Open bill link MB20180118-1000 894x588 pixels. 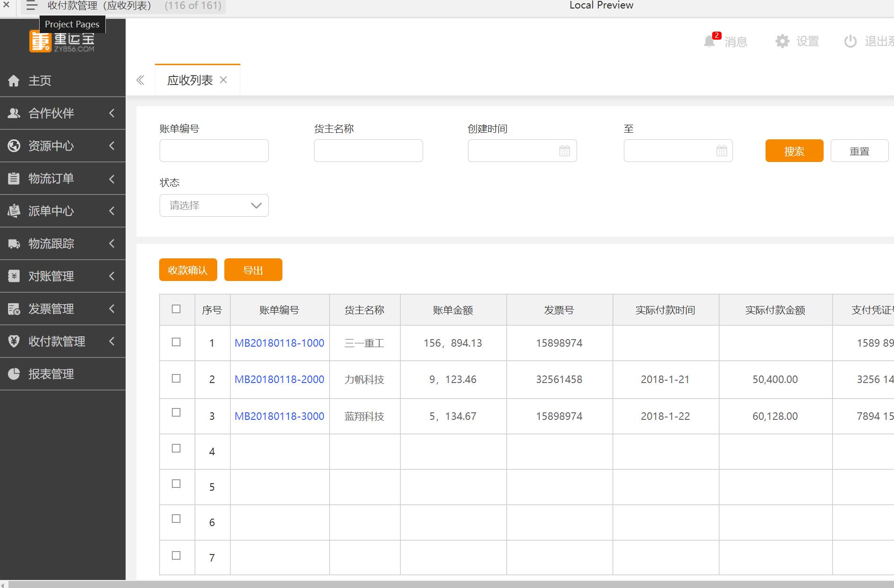280,343
